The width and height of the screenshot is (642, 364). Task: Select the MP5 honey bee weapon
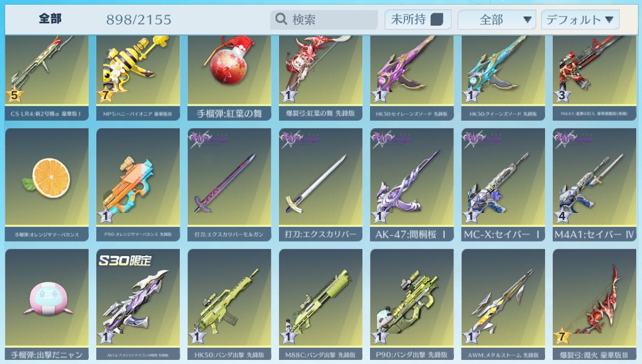(138, 78)
